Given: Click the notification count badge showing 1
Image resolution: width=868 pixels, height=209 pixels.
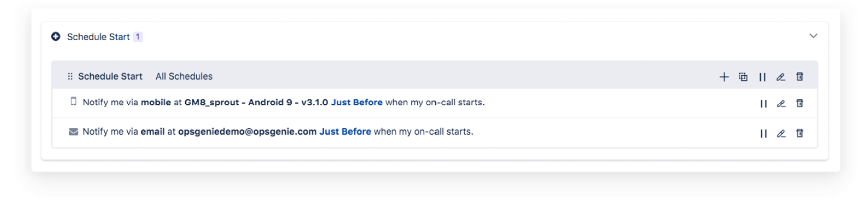Looking at the screenshot, I should click(138, 37).
